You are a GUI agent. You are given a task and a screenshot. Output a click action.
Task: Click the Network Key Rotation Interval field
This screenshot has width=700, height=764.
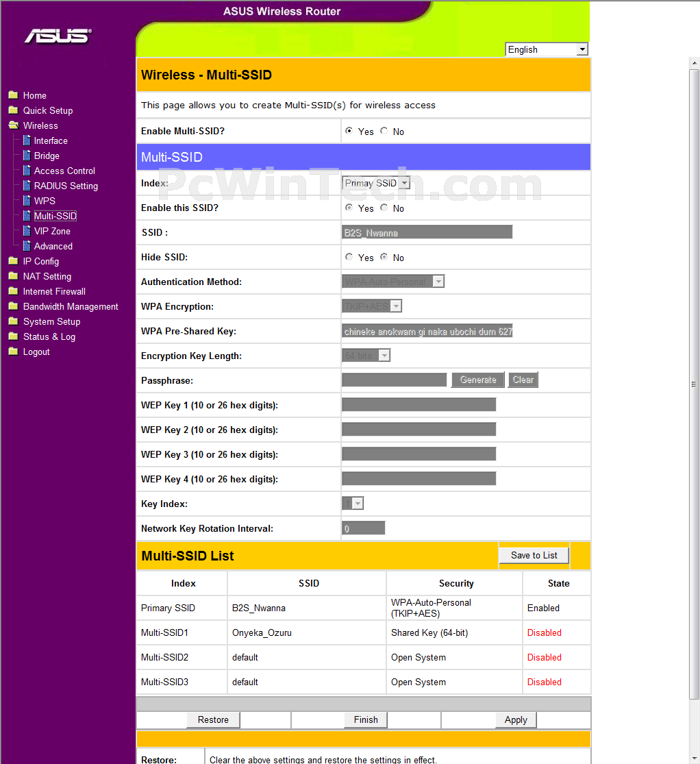364,528
